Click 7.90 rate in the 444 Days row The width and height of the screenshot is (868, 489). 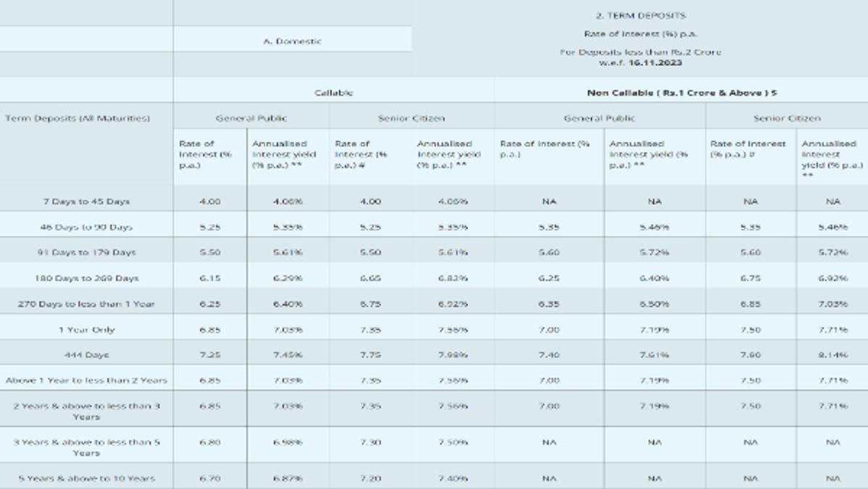(x=750, y=355)
